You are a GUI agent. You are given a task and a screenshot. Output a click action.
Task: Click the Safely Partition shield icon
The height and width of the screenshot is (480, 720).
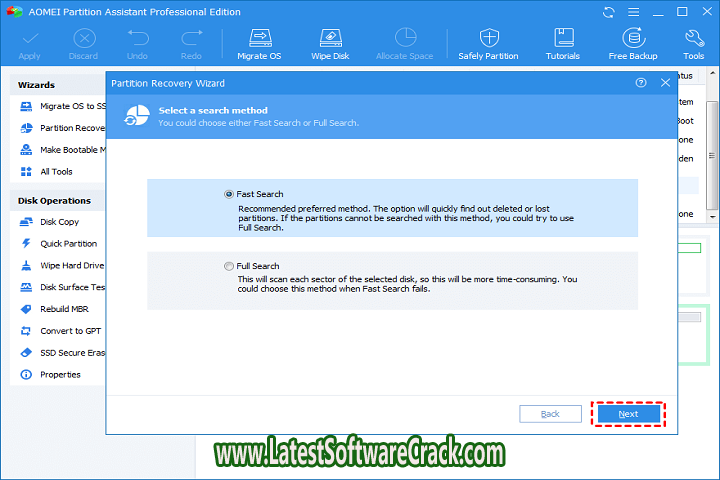[x=490, y=43]
